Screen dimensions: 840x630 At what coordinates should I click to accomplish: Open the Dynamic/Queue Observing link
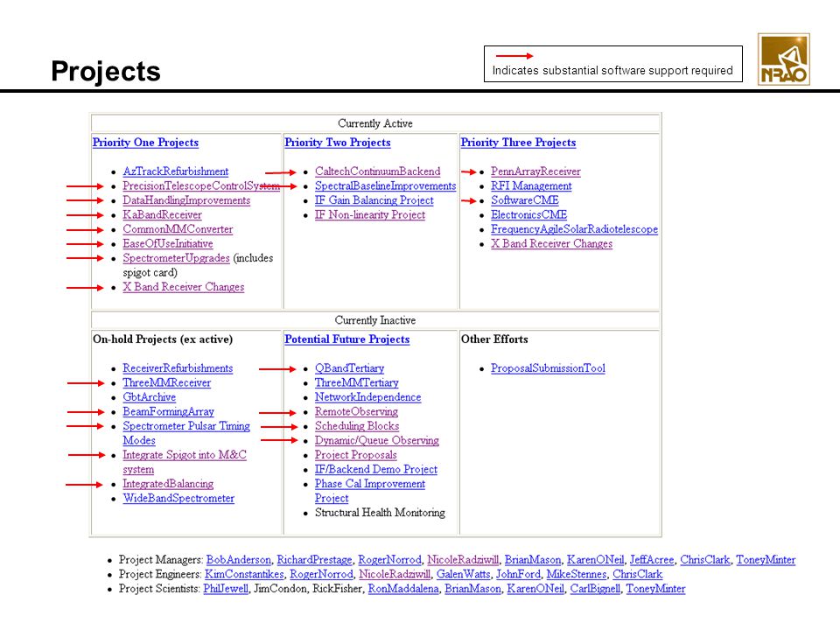(x=377, y=441)
